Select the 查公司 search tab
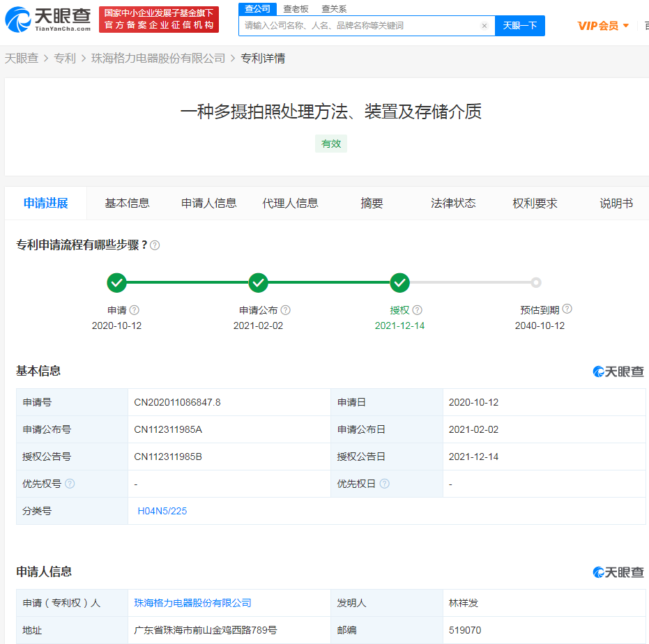 [x=257, y=8]
